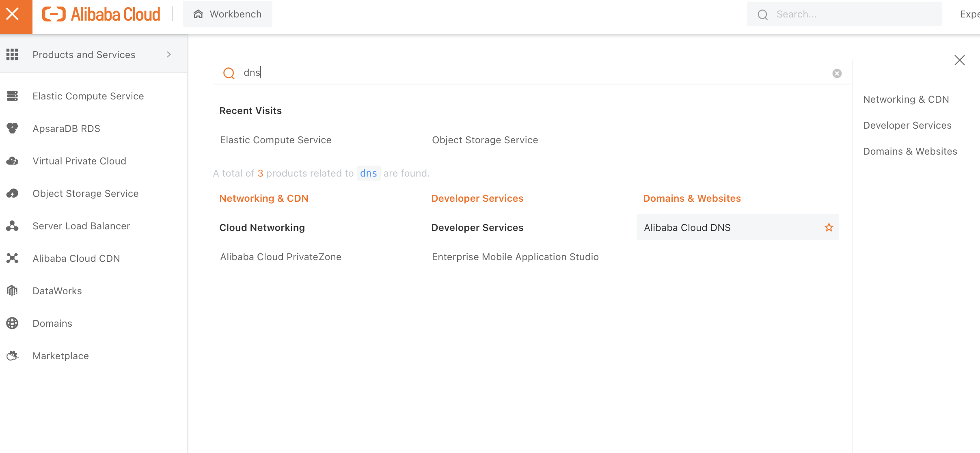Click the Object Storage Service sidebar icon
This screenshot has height=453, width=980.
point(12,193)
